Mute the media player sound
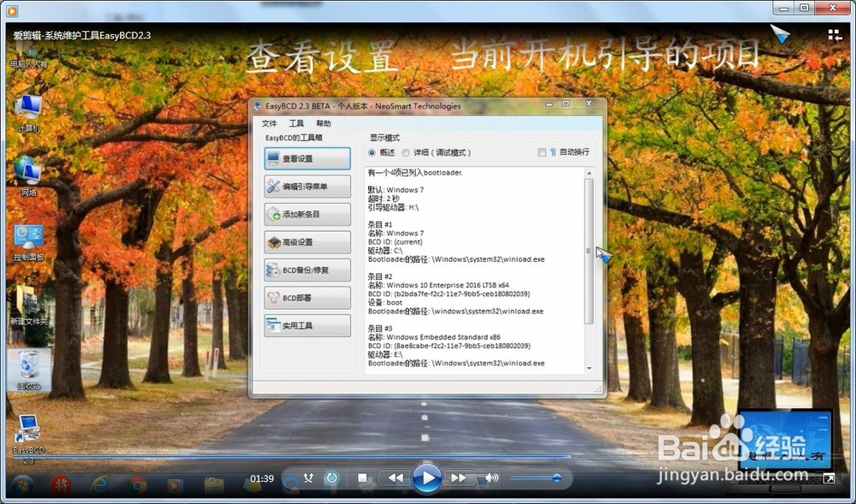This screenshot has width=856, height=504. [x=491, y=477]
